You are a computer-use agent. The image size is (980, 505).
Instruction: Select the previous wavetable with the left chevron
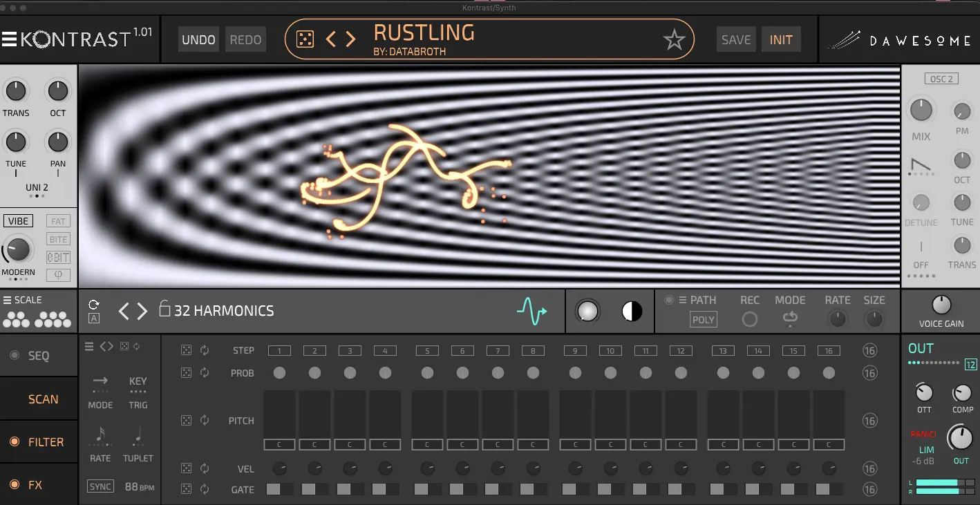124,312
